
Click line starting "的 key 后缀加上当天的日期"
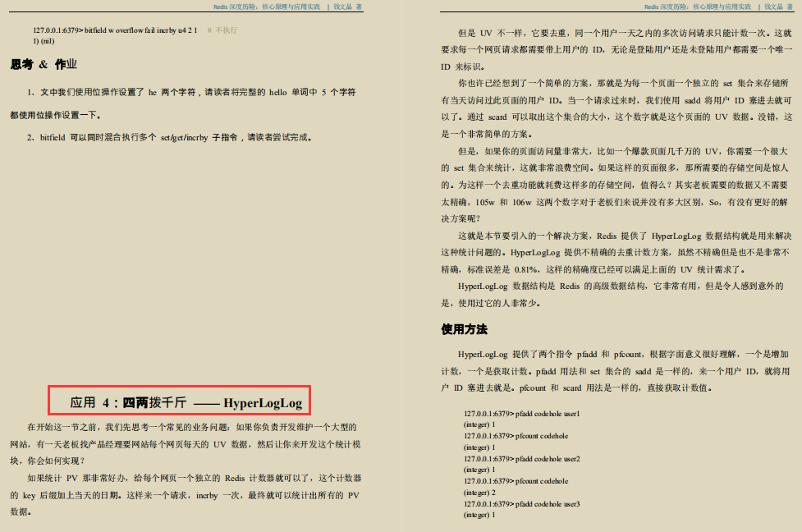coord(185,496)
